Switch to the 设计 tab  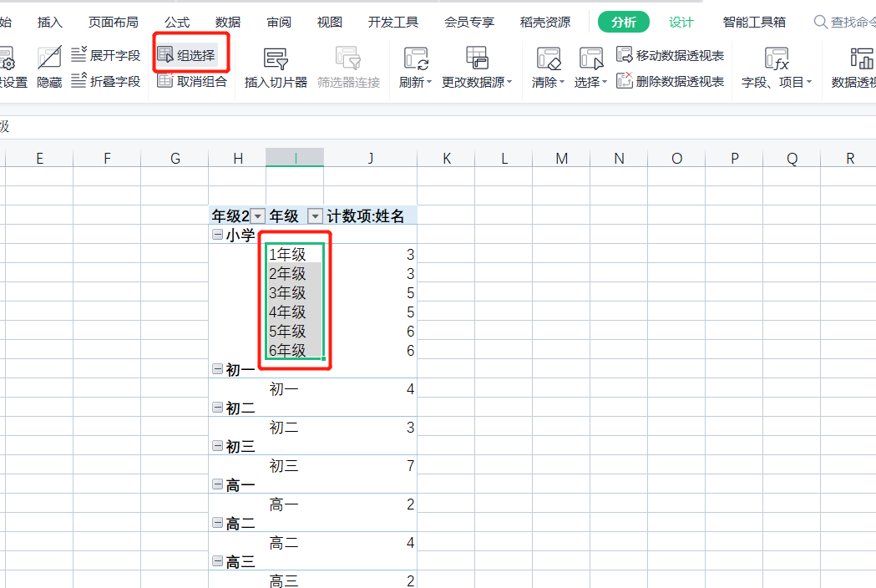[x=681, y=23]
